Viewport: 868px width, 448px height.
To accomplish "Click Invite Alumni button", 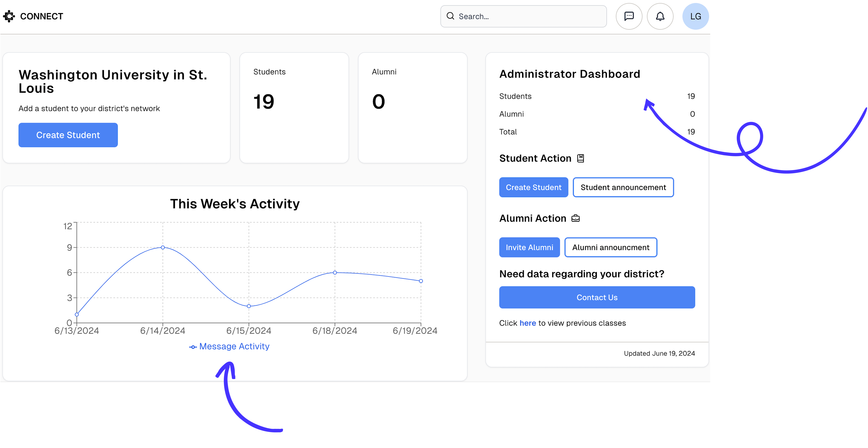I will pos(529,247).
